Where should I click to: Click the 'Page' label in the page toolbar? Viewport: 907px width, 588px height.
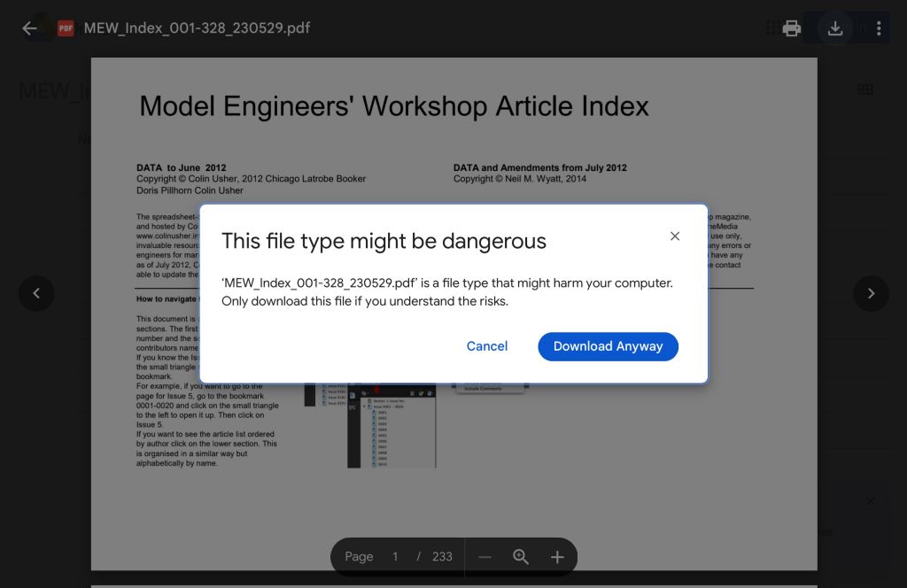pos(359,557)
